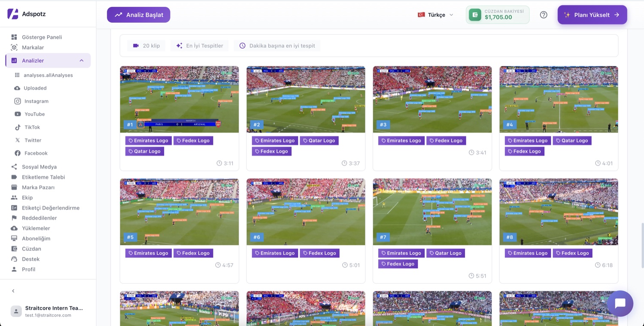Click Emirates Logo tag on clip #5
The width and height of the screenshot is (644, 326).
[149, 253]
